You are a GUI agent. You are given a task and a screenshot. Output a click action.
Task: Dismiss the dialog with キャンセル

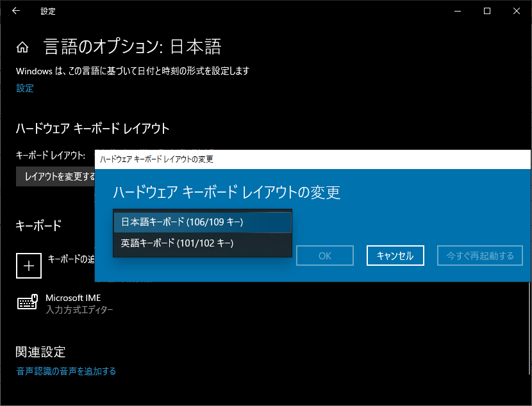[x=395, y=255]
